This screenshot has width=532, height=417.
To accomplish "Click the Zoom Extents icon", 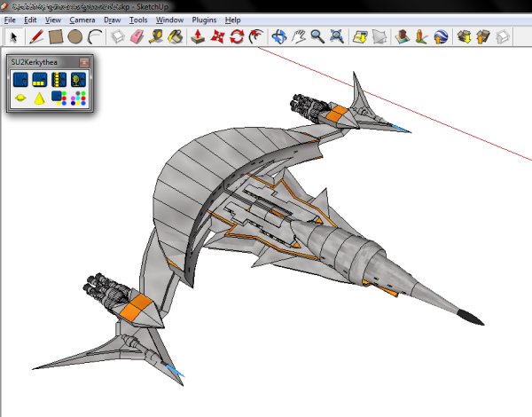I will [337, 36].
